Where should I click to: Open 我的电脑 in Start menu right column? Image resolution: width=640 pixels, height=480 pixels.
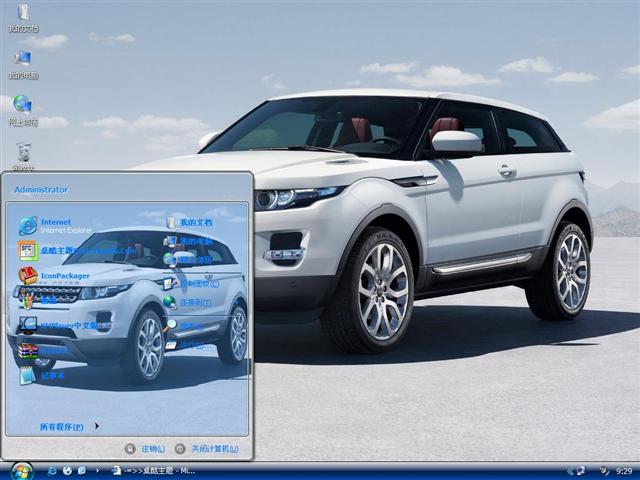[x=189, y=241]
